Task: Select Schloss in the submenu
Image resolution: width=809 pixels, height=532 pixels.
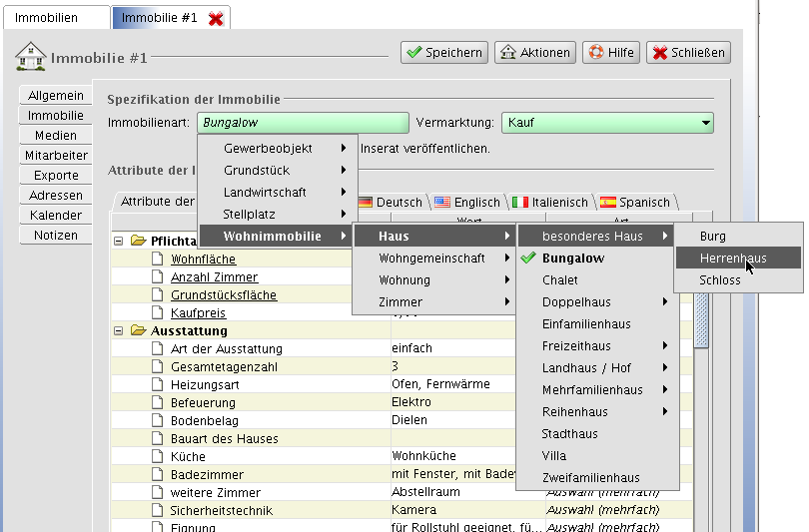Action: tap(720, 280)
